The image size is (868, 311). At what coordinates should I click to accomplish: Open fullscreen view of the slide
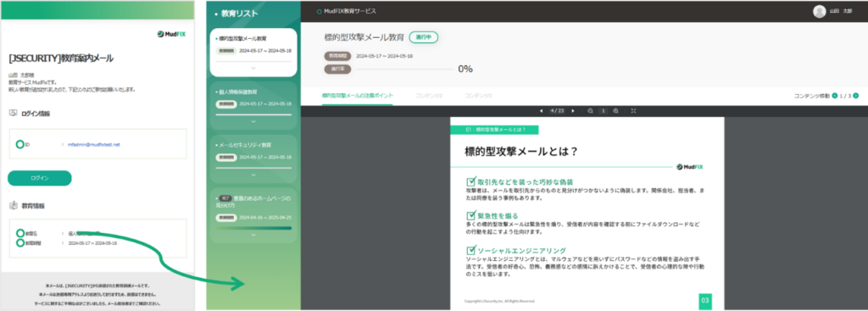coord(633,111)
